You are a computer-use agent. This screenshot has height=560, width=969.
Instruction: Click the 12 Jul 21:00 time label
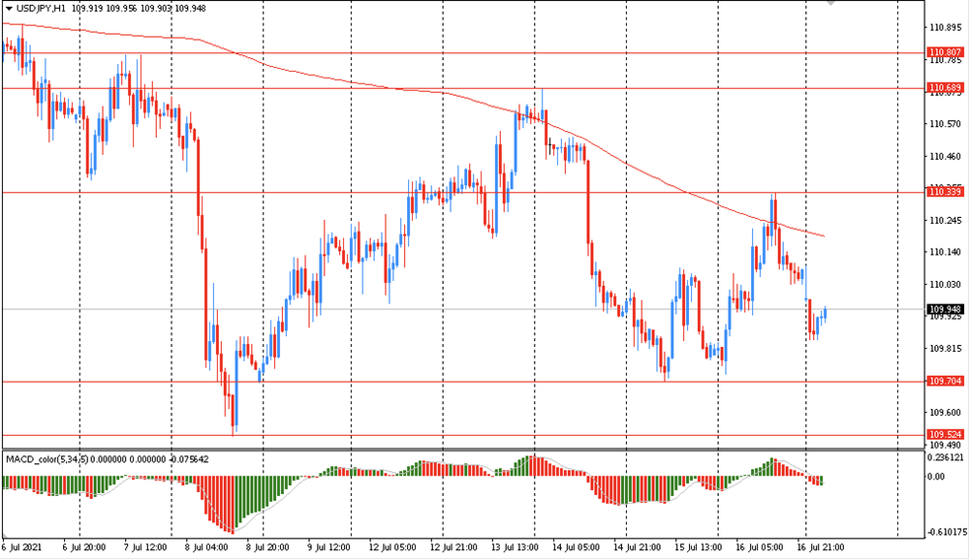coord(453,547)
